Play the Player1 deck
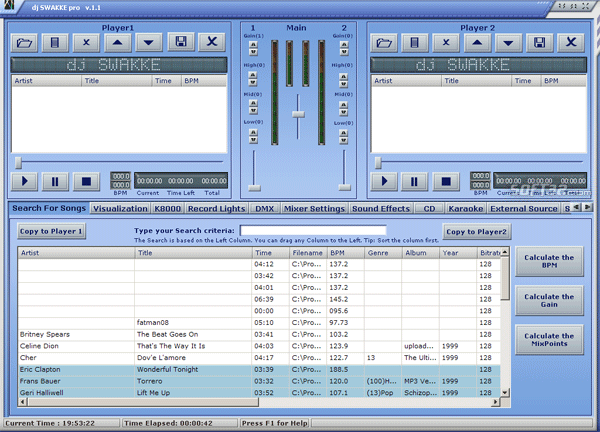Image resolution: width=600 pixels, height=432 pixels. click(24, 181)
